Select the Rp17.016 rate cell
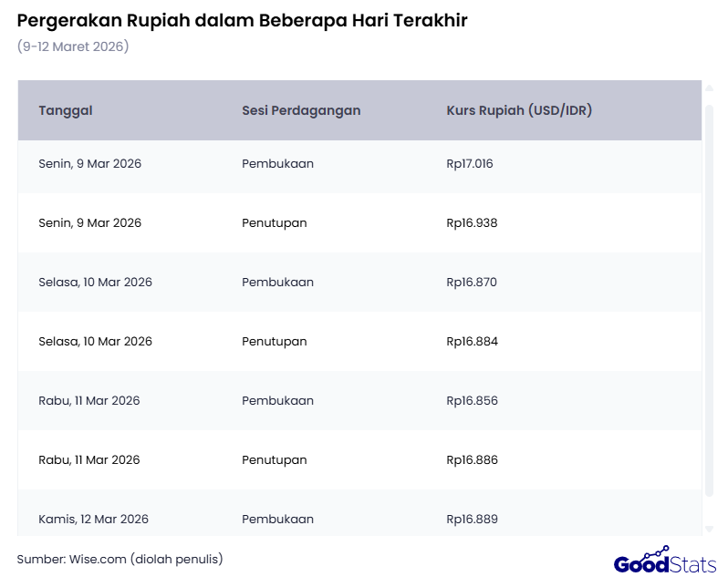This screenshot has height=577, width=728. tap(470, 164)
